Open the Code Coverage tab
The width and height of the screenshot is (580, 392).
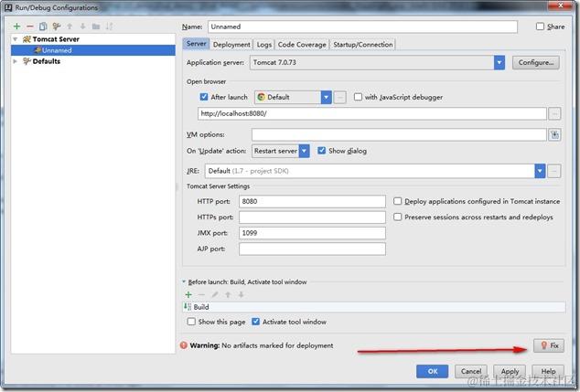pyautogui.click(x=302, y=45)
